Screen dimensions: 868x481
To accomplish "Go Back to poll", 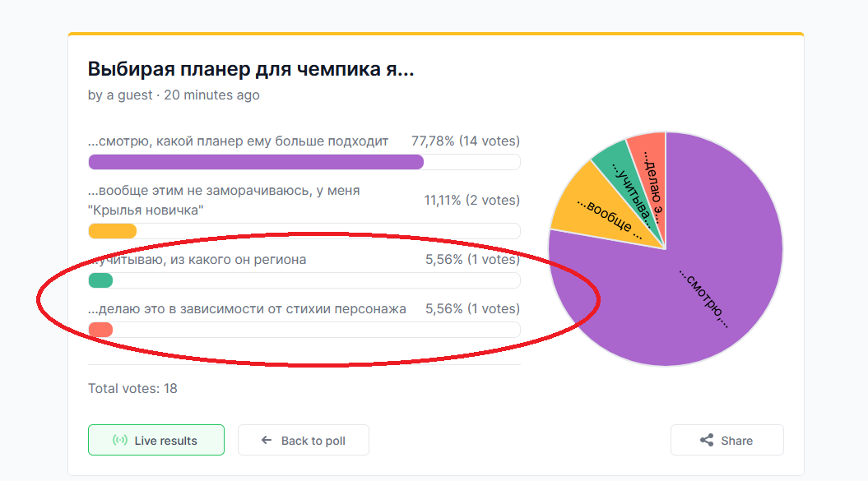I will (x=304, y=440).
